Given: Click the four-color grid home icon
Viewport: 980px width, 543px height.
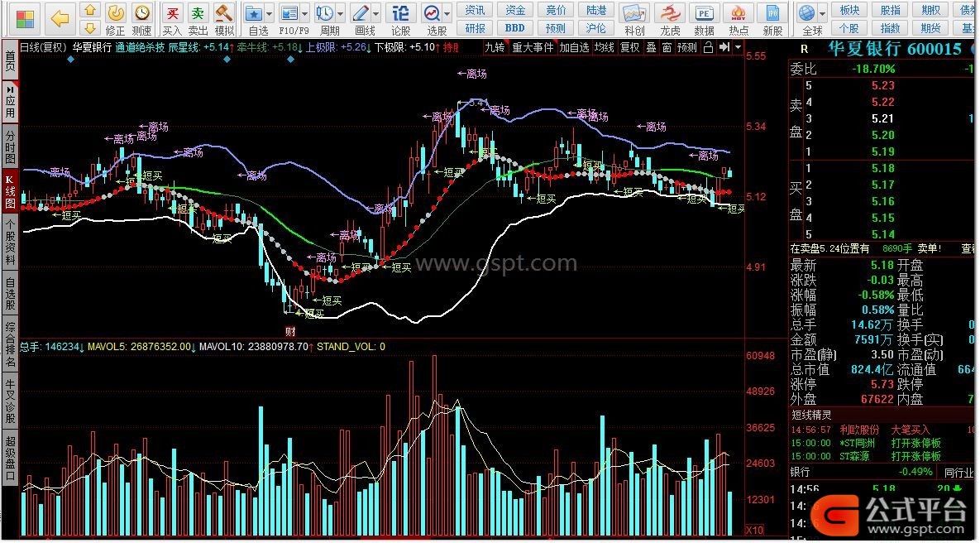Looking at the screenshot, I should (25, 19).
